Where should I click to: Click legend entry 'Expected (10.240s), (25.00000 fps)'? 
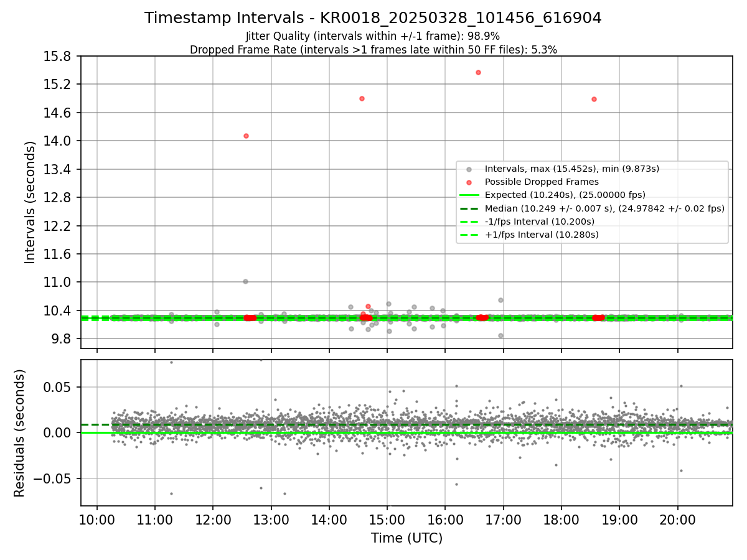tap(565, 195)
